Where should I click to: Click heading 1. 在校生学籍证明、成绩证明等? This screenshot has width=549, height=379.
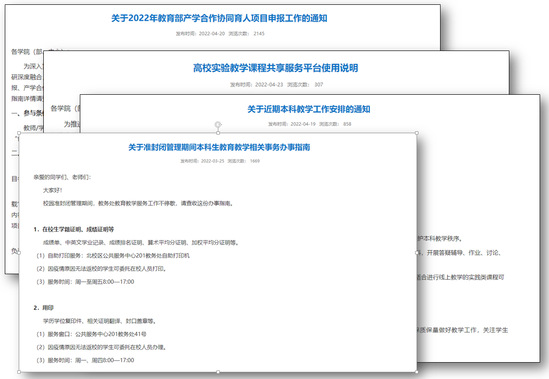[x=74, y=229]
